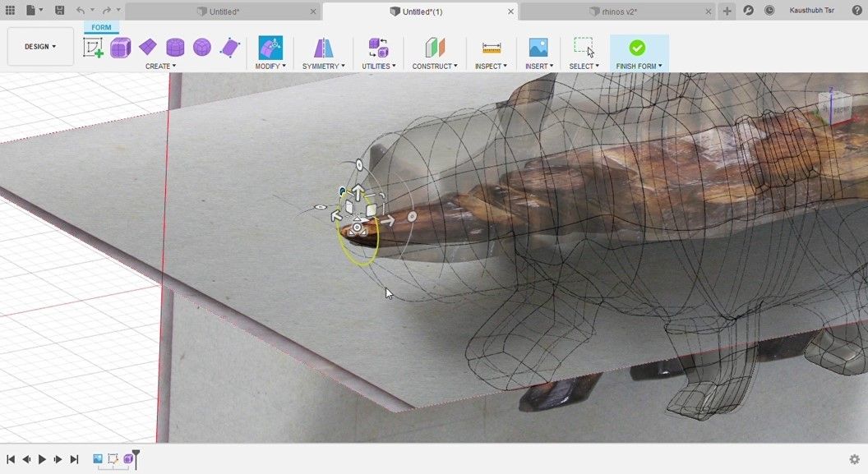Expand the CONSTRUCT menu
The height and width of the screenshot is (474, 868).
[435, 67]
